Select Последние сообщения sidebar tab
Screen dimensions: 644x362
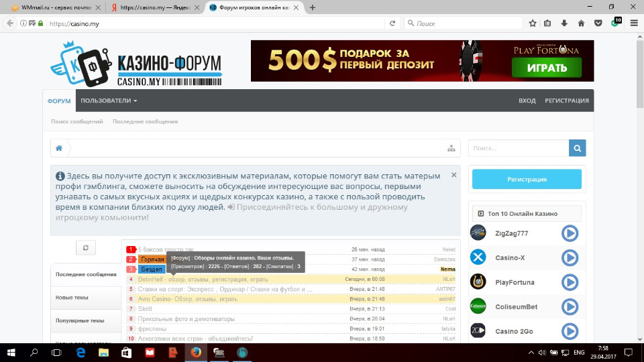click(86, 274)
